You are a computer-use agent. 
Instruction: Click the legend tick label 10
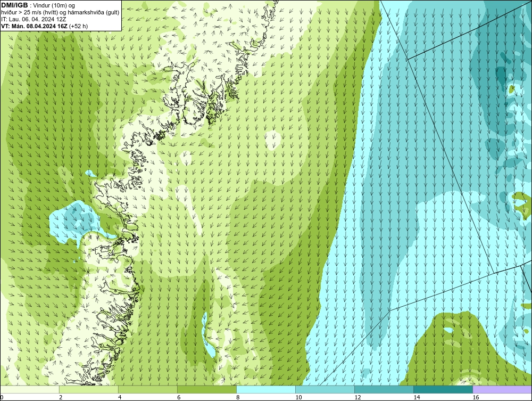(298, 397)
